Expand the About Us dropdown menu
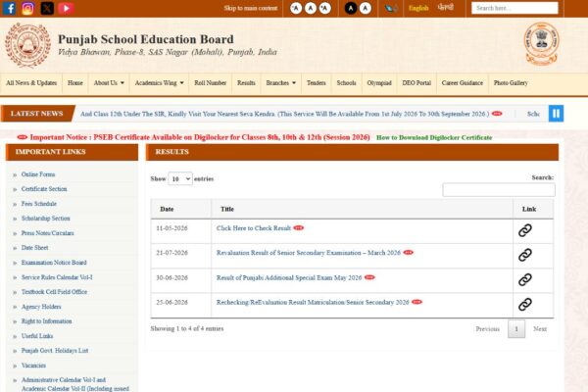 tap(109, 83)
